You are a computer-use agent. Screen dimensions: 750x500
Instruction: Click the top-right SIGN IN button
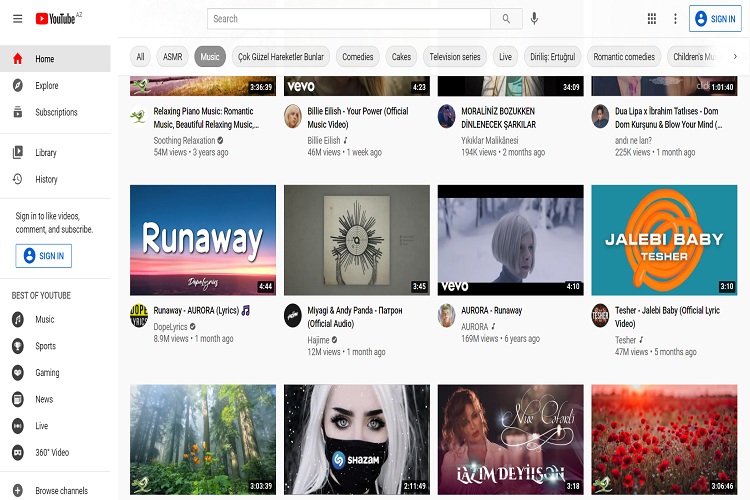[715, 18]
